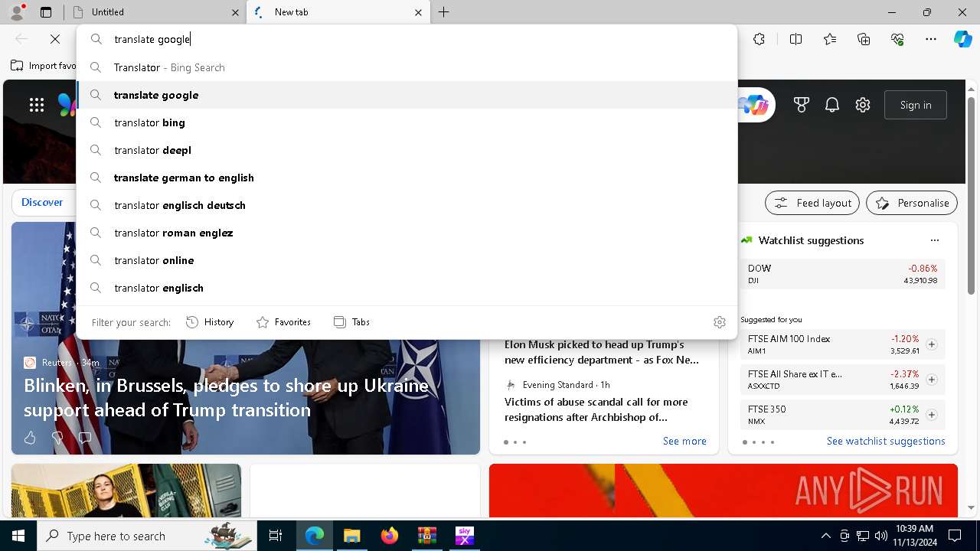Screen dimensions: 980x551
Task: Open the Extensions puzzle icon
Action: [759, 39]
